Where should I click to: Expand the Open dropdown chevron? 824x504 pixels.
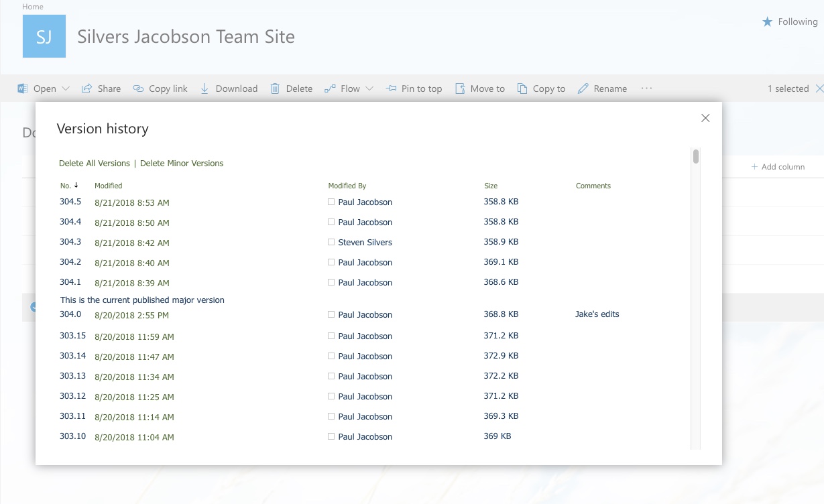tap(66, 88)
